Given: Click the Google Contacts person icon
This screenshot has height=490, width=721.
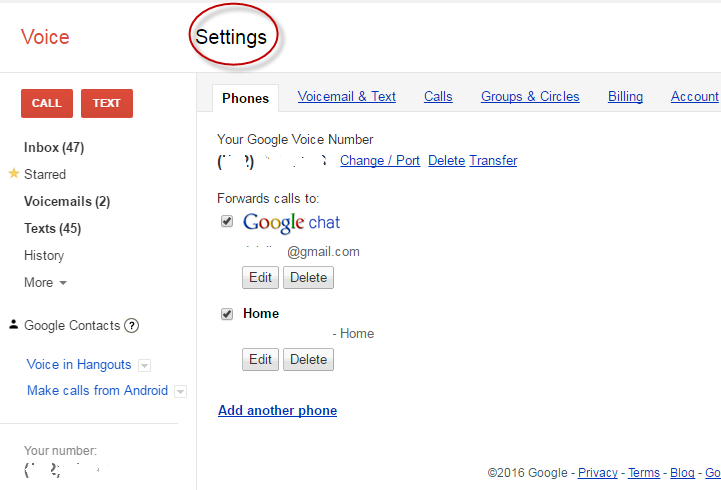Looking at the screenshot, I should point(13,325).
